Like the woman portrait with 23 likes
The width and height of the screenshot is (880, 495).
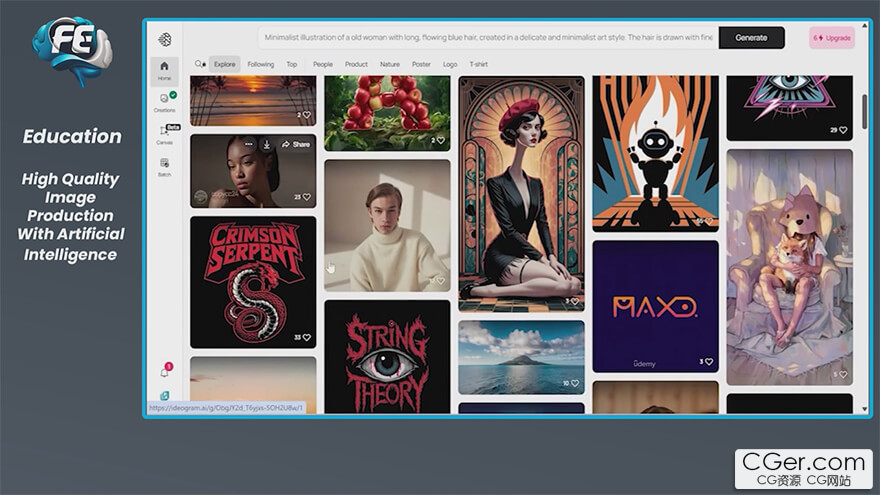[x=306, y=197]
